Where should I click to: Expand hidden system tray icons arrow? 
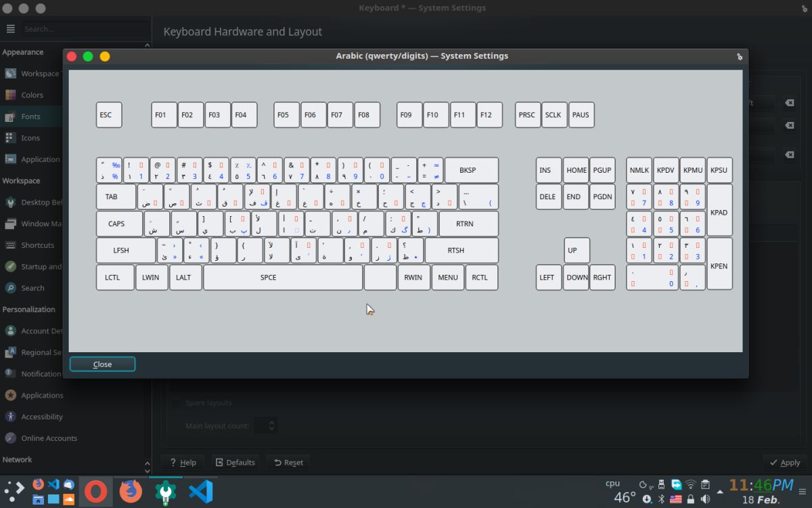pyautogui.click(x=719, y=491)
